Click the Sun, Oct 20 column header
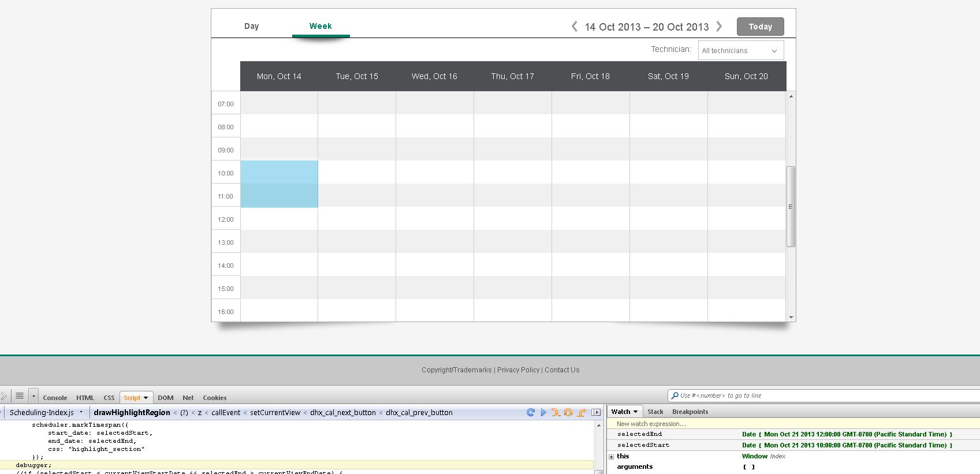980x474 pixels. [x=746, y=76]
